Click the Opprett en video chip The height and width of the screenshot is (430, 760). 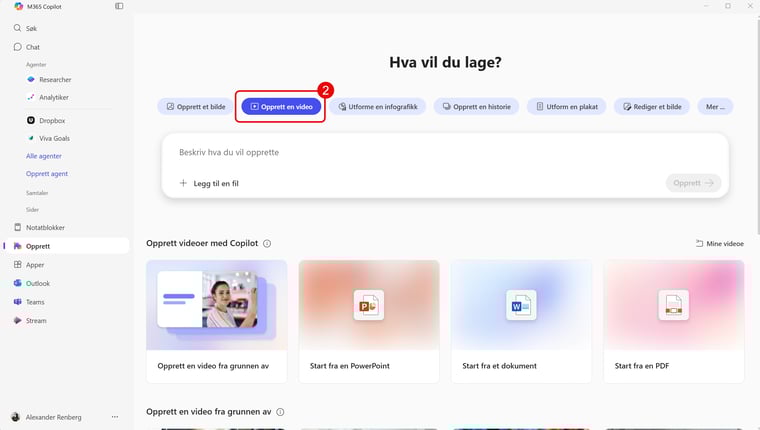pos(281,107)
